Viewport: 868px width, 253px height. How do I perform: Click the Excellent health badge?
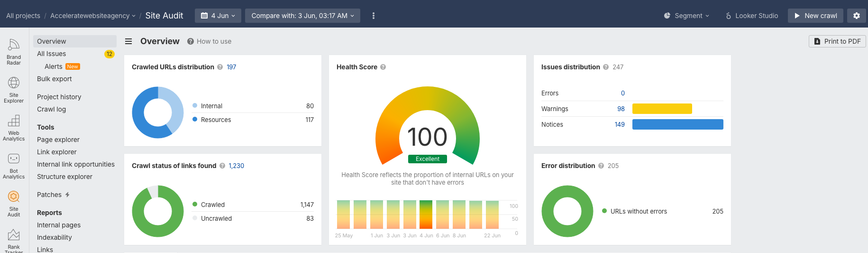click(x=428, y=159)
